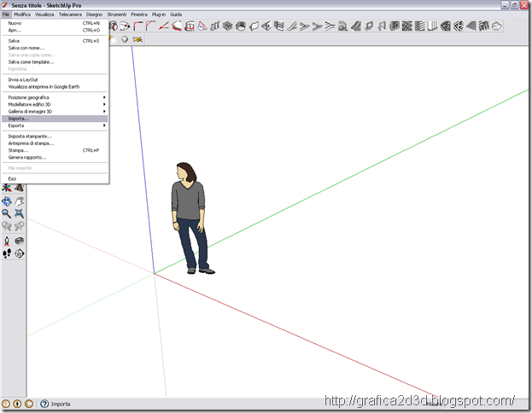
Task: Select the Axes tool
Action: 7,188
